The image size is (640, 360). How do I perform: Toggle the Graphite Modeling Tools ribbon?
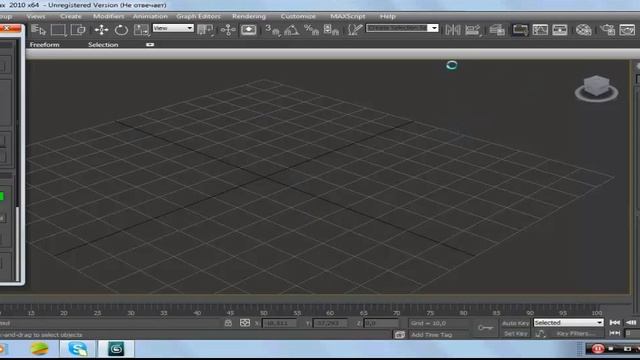[520, 30]
